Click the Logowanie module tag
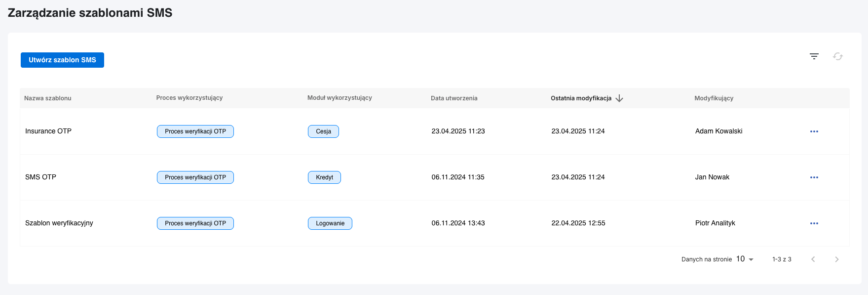 point(330,223)
